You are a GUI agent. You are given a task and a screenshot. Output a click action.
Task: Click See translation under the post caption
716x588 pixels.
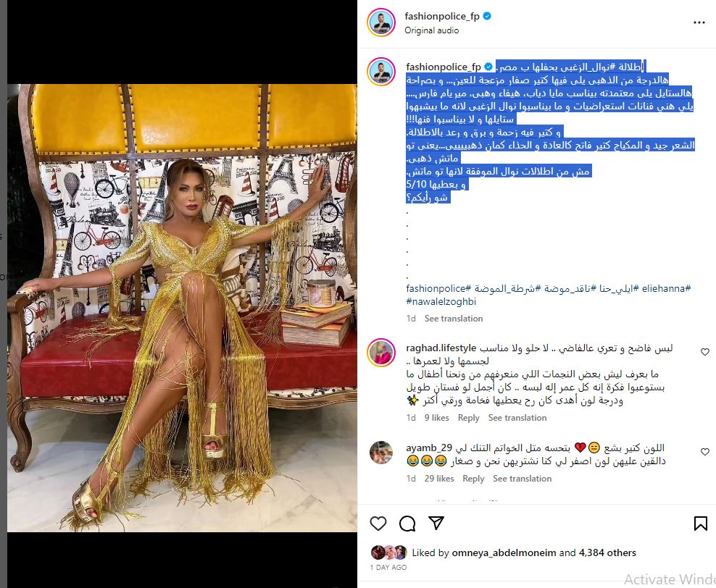tap(454, 319)
